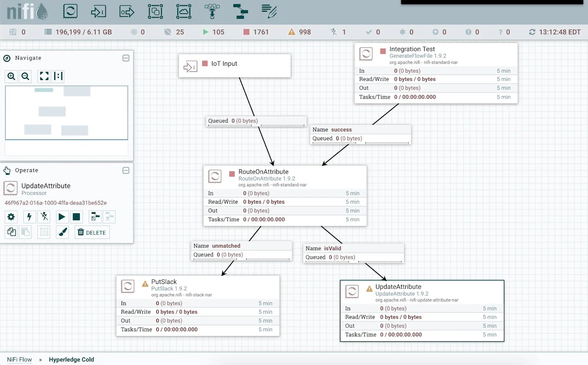Screen dimensions: 588x365
Task: Click the stale versioned groups arrow icon
Action: pyautogui.click(x=435, y=32)
